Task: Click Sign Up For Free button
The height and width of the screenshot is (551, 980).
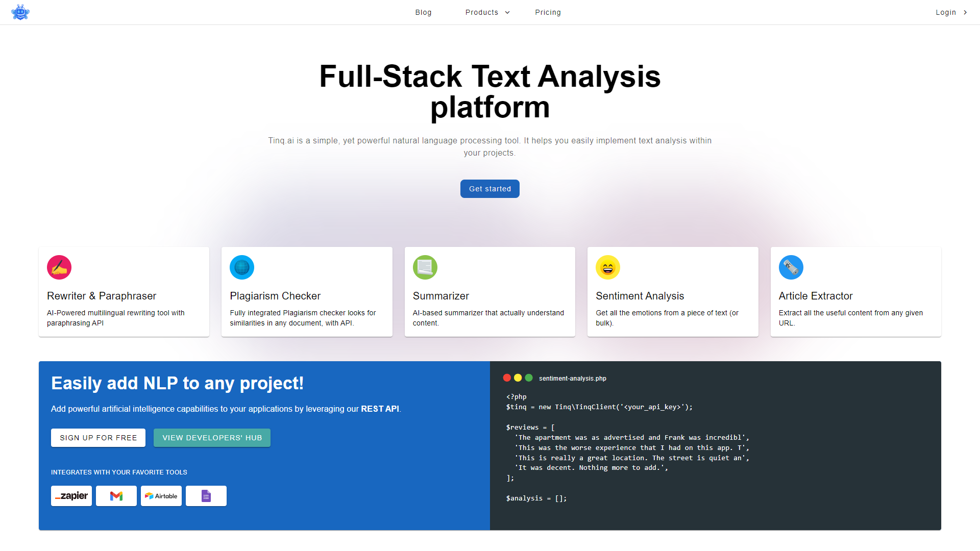Action: tap(98, 438)
